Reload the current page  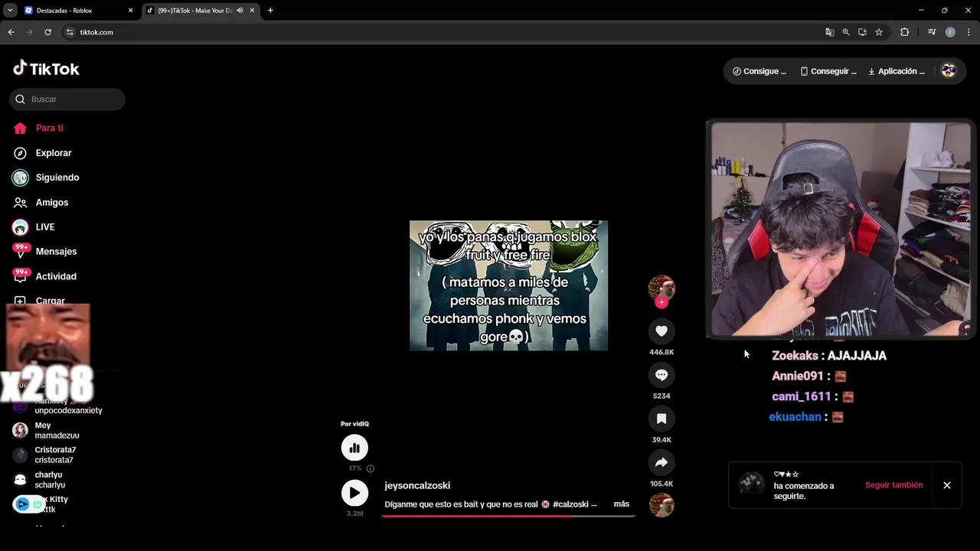click(47, 32)
